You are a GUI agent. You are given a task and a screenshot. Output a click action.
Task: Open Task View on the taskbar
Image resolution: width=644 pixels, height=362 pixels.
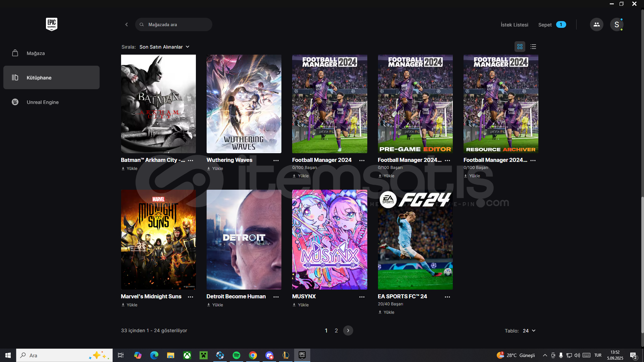121,355
